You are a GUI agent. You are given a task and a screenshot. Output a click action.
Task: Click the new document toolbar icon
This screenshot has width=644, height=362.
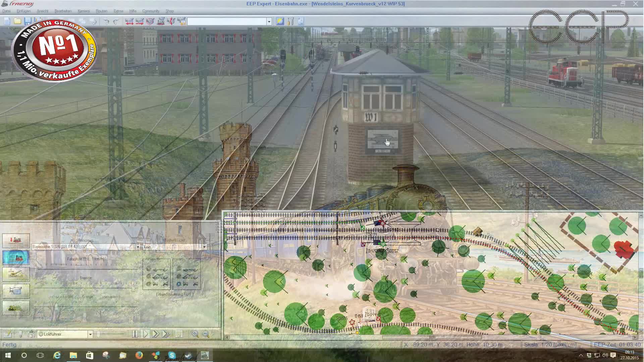coord(7,21)
